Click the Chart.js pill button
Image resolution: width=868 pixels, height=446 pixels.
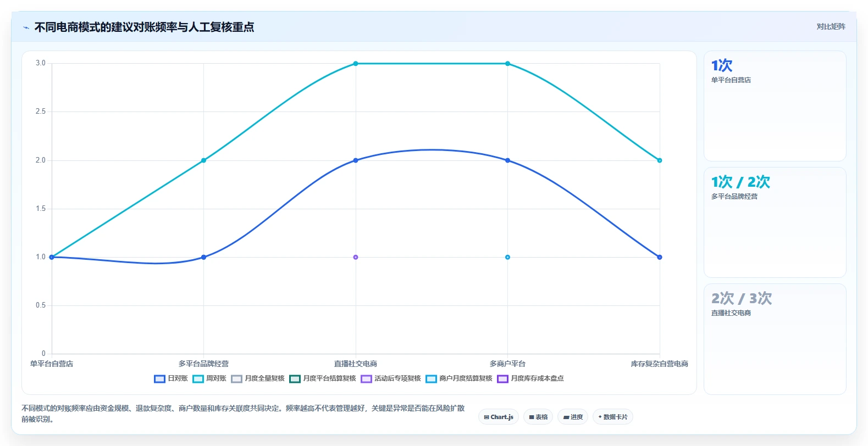pos(499,417)
